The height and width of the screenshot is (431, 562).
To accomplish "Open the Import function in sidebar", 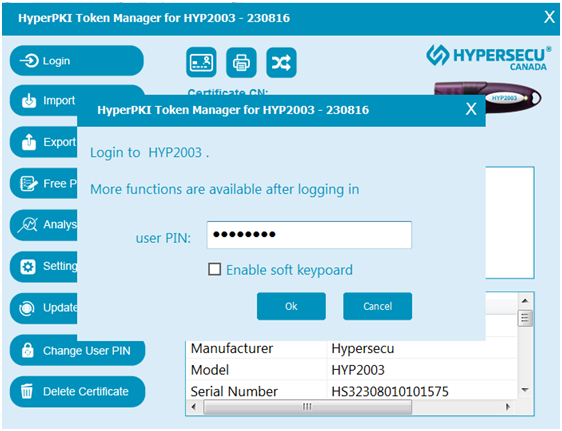I will coord(43,100).
